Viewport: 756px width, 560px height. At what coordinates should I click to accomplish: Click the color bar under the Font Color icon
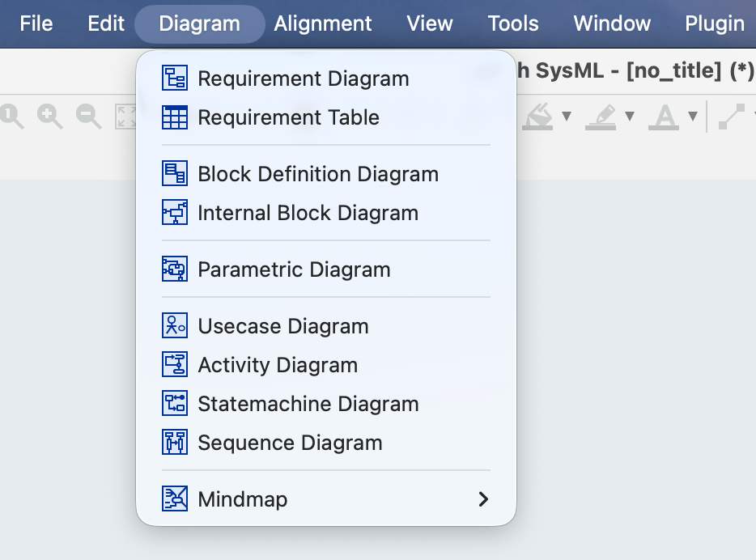coord(663,126)
